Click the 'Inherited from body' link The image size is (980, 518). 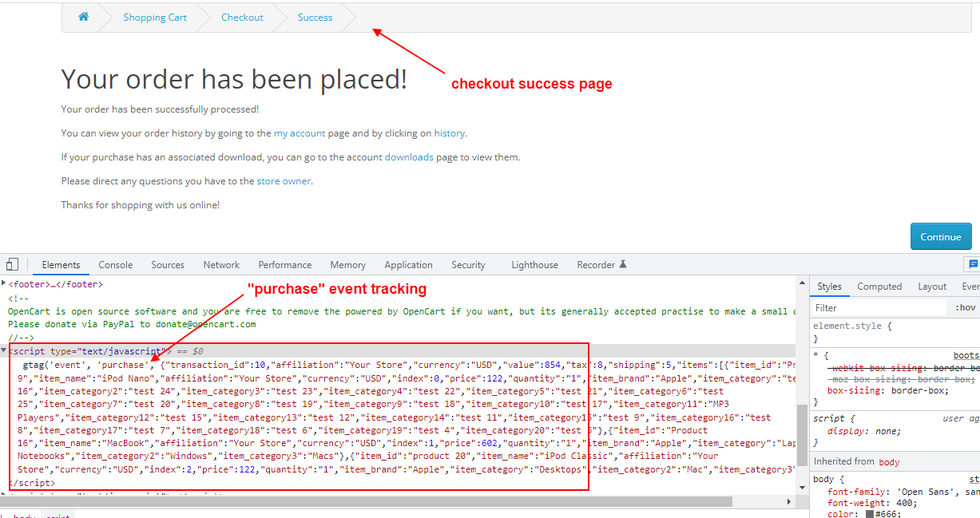889,461
